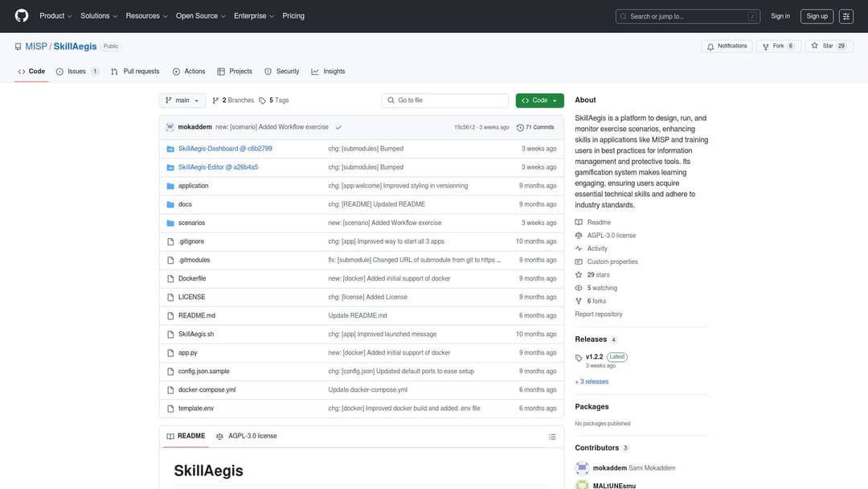868x489 pixels.
Task: Open the Actions tab
Action: tap(189, 72)
